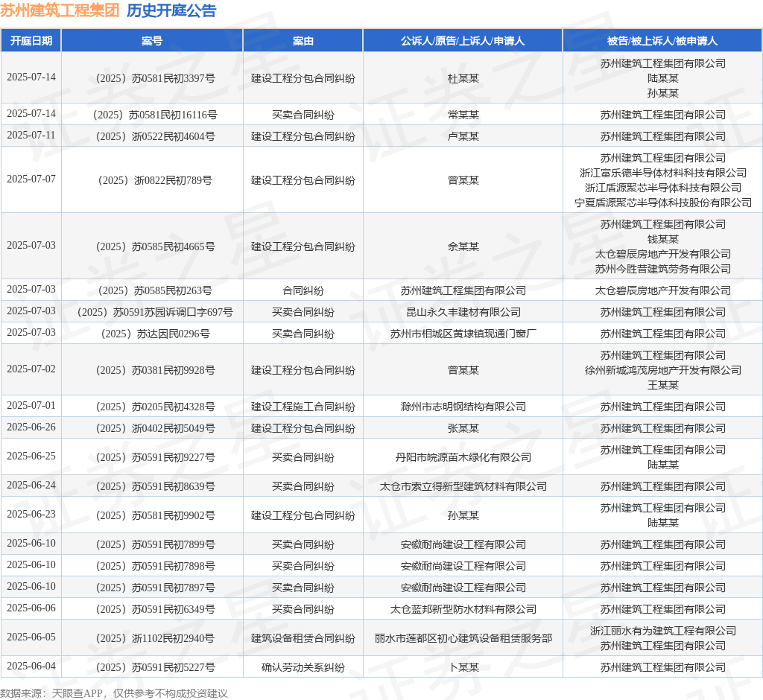Click plaintiff 昆山永久丰建材有限公司
Screen dimensions: 763x700
[x=463, y=312]
